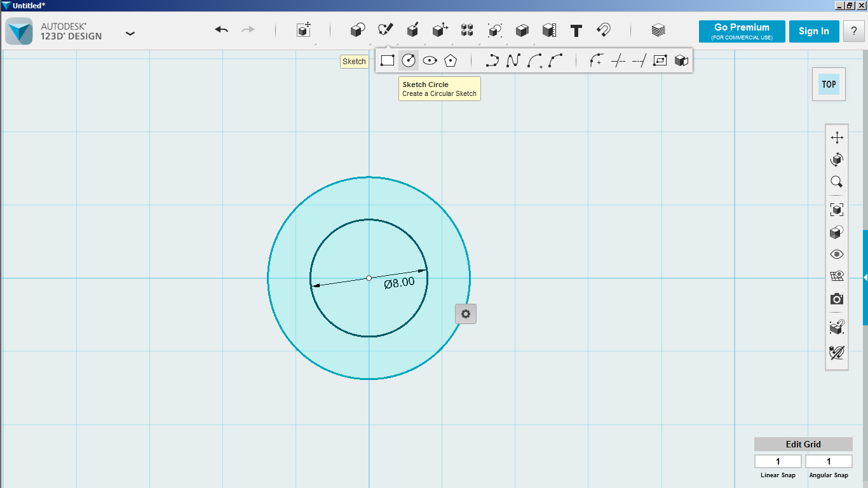Select the Sketch Polygon tool

[x=451, y=60]
